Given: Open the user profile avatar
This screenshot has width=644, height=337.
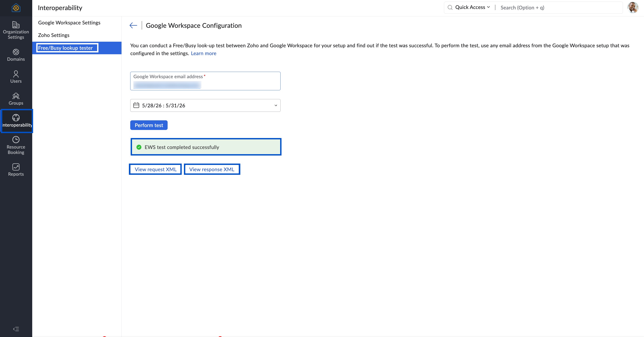Looking at the screenshot, I should [x=633, y=8].
